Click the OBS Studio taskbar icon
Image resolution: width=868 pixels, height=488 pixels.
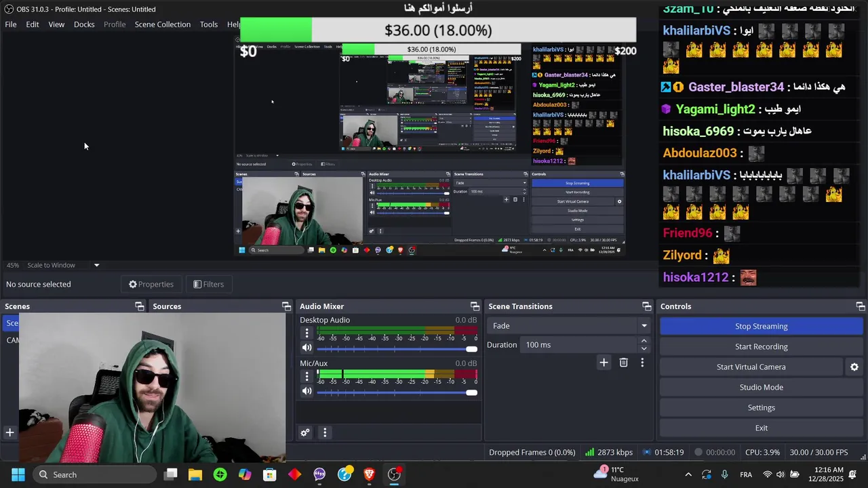point(394,474)
